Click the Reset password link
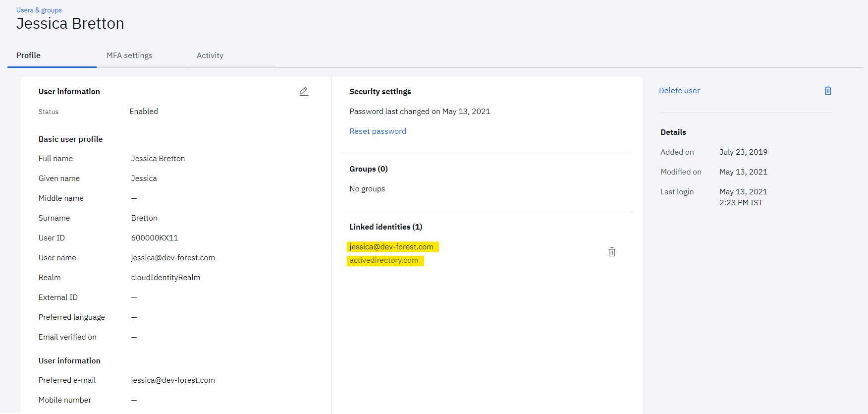 point(378,131)
